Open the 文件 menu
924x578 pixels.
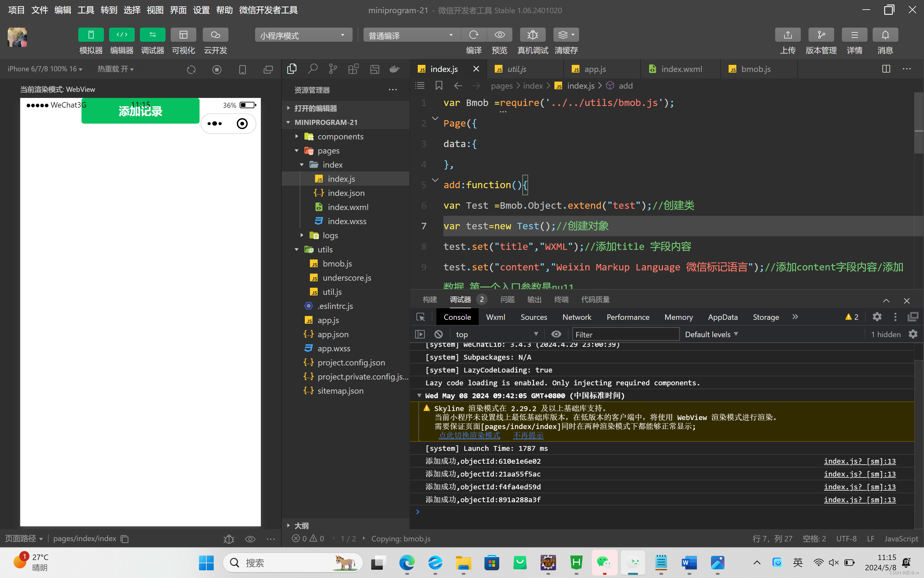(x=40, y=10)
